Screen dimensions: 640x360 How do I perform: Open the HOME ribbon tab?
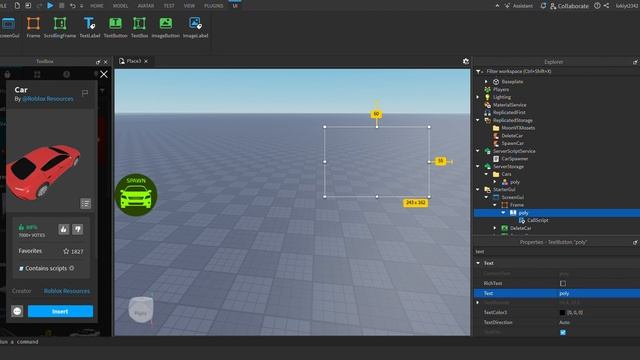point(97,6)
